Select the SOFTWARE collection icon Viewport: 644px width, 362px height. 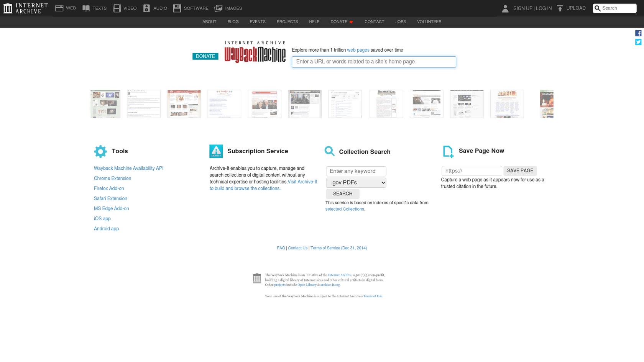click(x=177, y=8)
